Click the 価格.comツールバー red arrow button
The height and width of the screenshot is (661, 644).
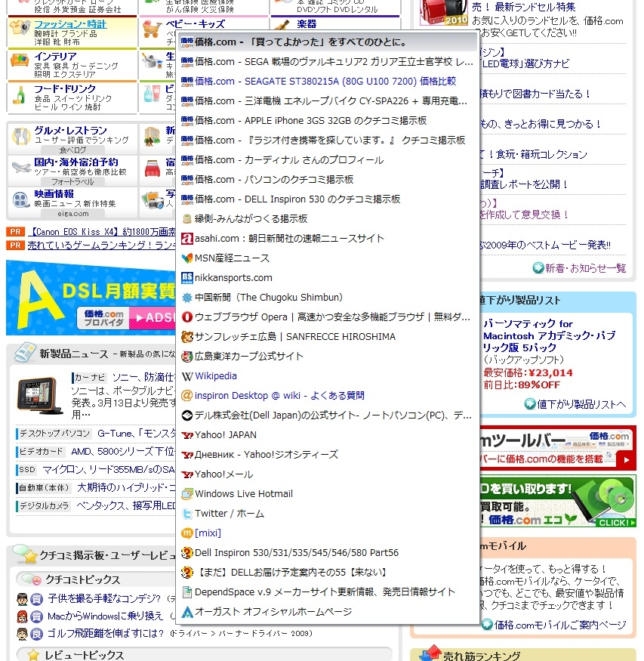click(626, 460)
